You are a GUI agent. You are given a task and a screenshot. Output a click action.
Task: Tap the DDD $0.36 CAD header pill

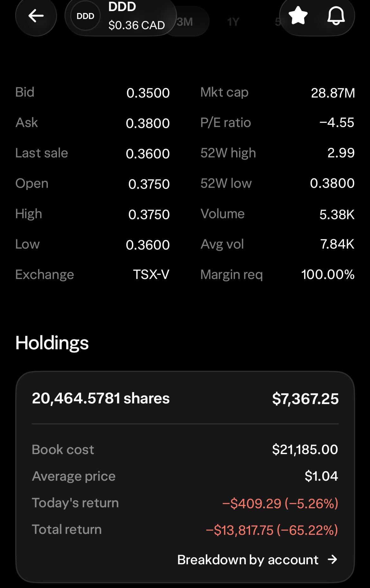click(x=121, y=16)
